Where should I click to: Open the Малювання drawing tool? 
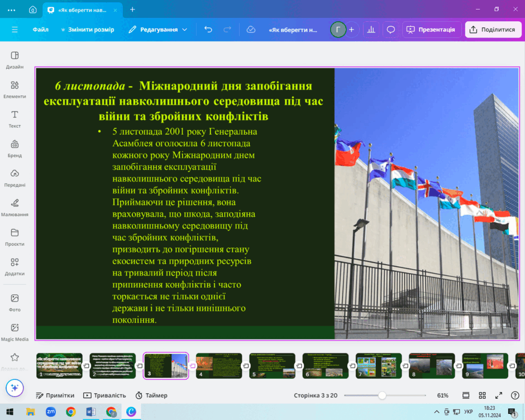point(15,208)
